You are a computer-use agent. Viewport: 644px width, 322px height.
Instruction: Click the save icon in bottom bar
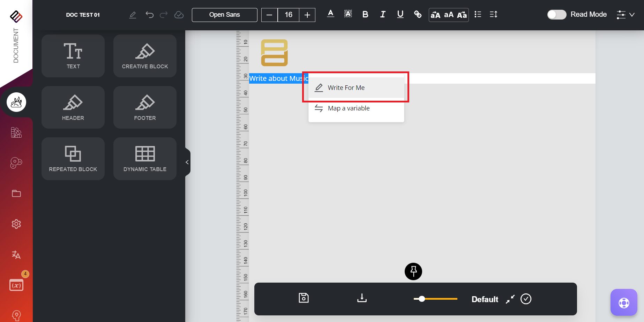[x=304, y=298]
